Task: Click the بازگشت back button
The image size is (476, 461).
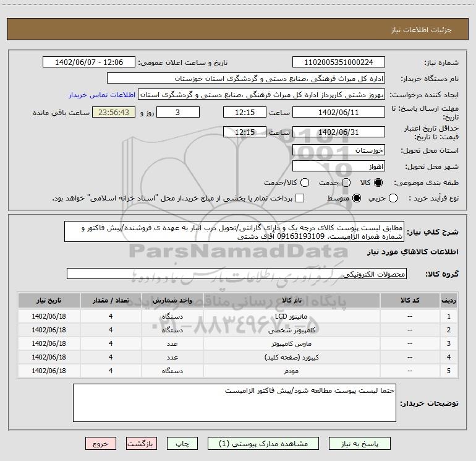Action: coord(142,444)
